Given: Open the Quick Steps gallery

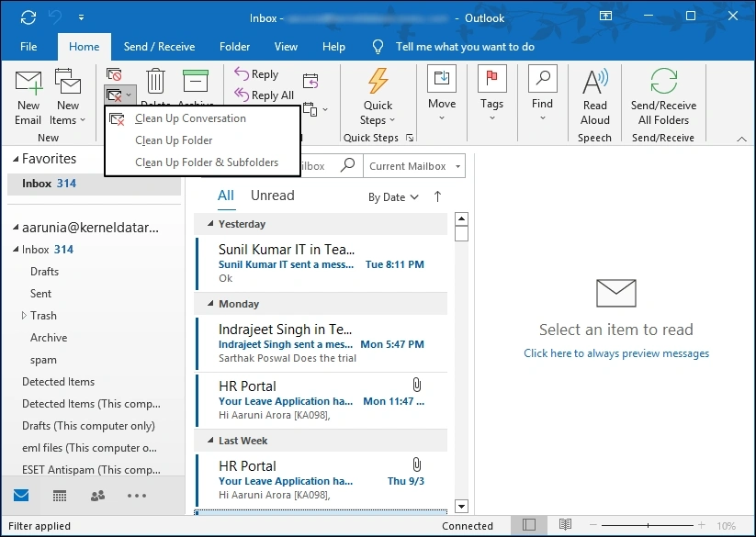Looking at the screenshot, I should tap(378, 98).
